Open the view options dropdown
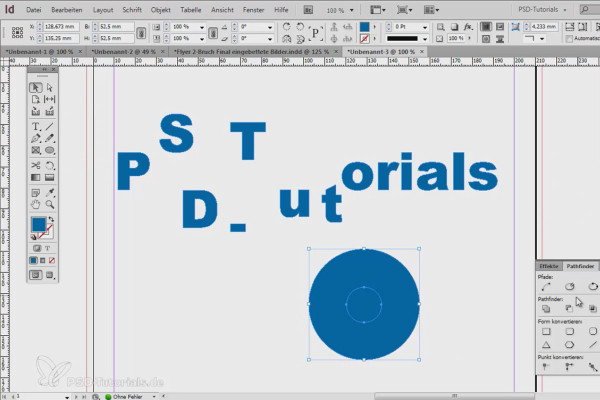Screen dimensions: 600x400 378,10
